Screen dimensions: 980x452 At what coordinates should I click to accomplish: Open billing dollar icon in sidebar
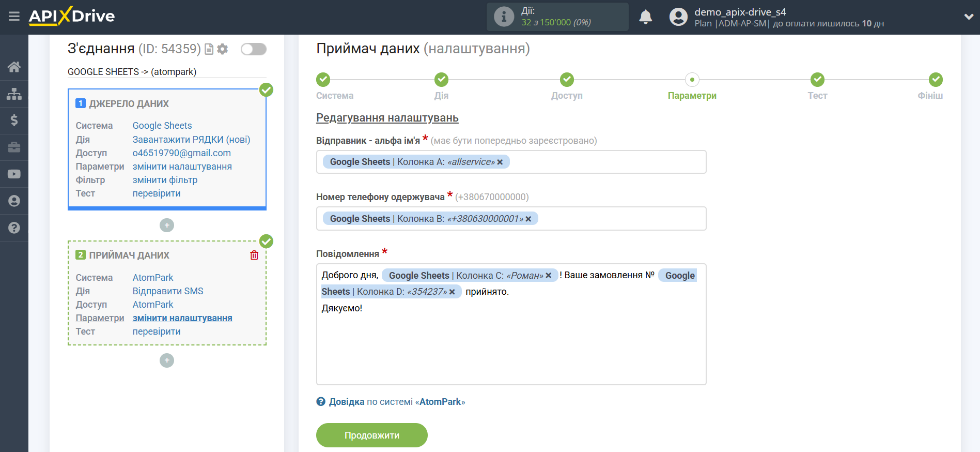pyautogui.click(x=14, y=120)
